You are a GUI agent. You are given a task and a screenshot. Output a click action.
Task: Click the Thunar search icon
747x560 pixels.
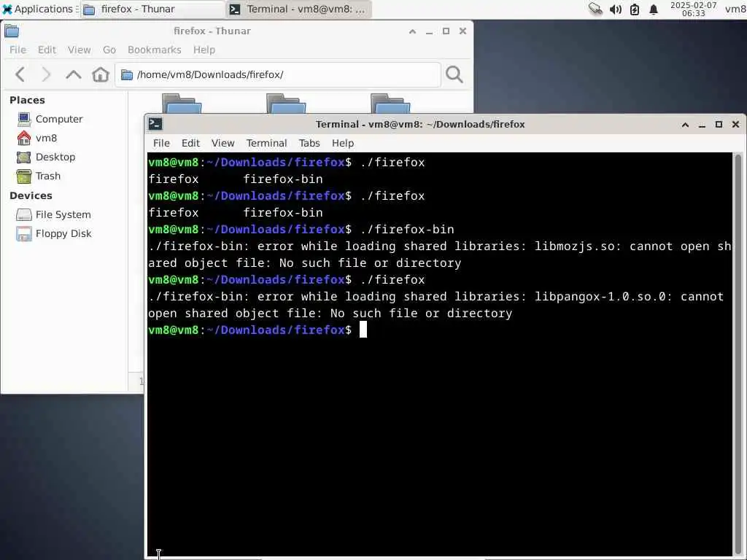pos(454,74)
